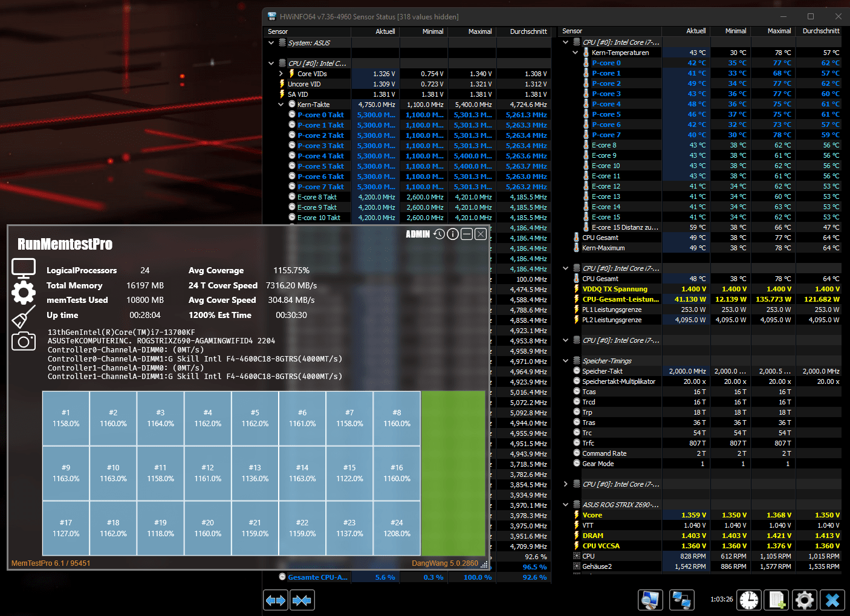
Task: Click collapse-panes arrows icon in HWiNFO toolbar
Action: point(302,600)
